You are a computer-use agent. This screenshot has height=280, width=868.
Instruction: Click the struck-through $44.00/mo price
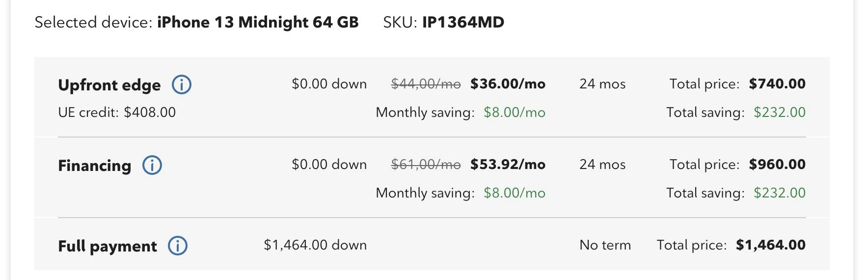[x=426, y=84]
